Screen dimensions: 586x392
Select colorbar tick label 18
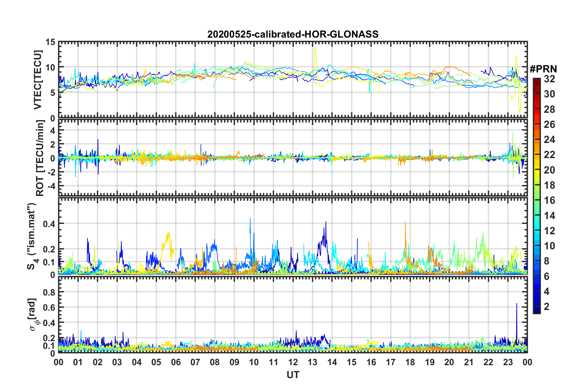(549, 185)
